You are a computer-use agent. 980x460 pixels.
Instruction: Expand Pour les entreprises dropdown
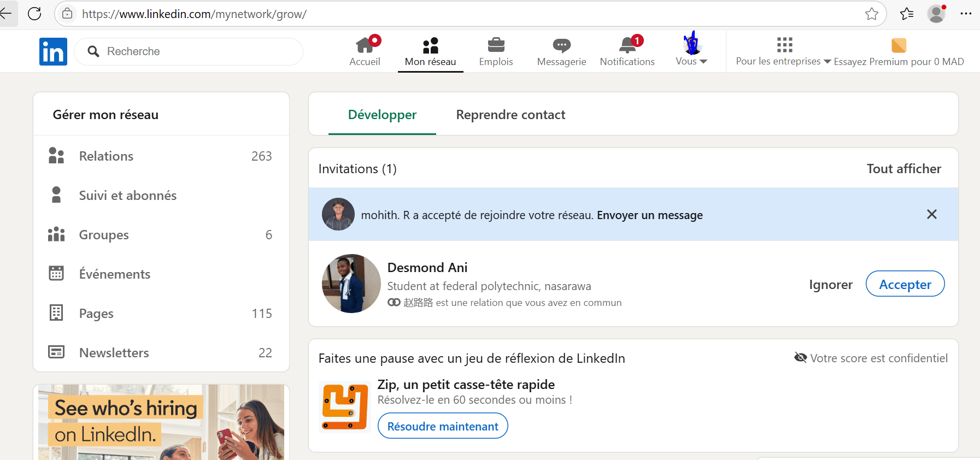(x=827, y=62)
